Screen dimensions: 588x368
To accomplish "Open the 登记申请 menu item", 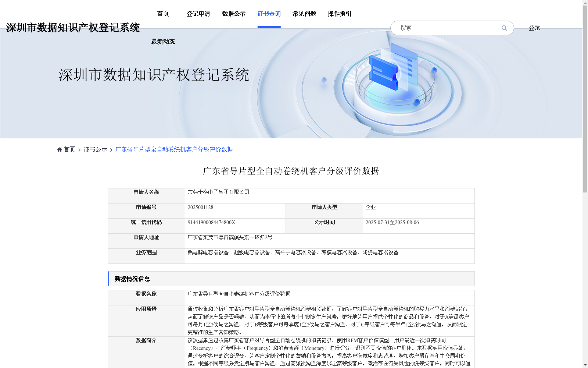I will (x=198, y=14).
